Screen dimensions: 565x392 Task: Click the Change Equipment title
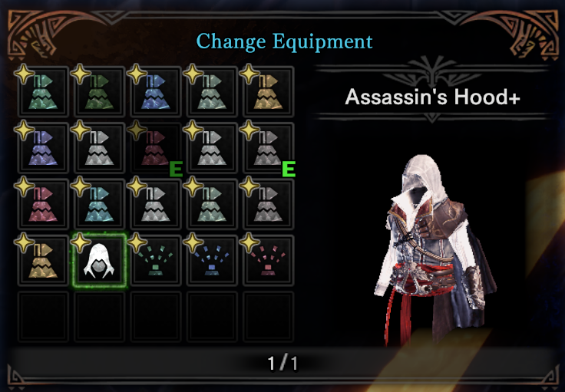click(284, 41)
